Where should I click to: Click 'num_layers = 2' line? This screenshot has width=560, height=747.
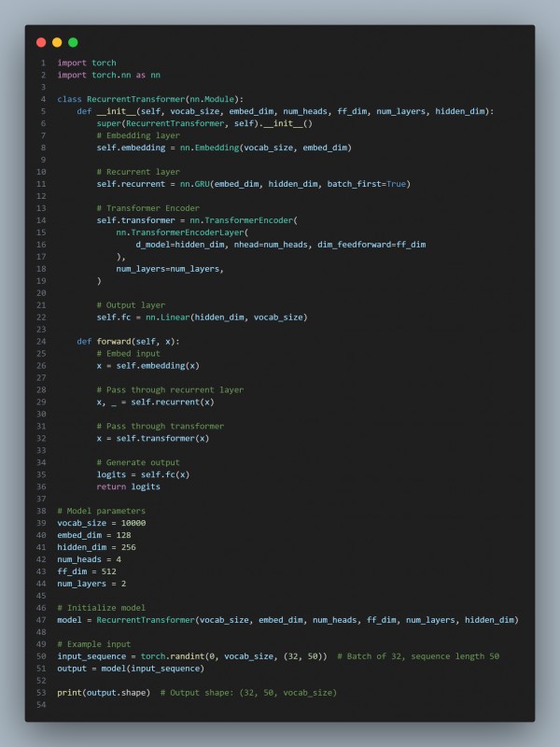[x=91, y=584]
